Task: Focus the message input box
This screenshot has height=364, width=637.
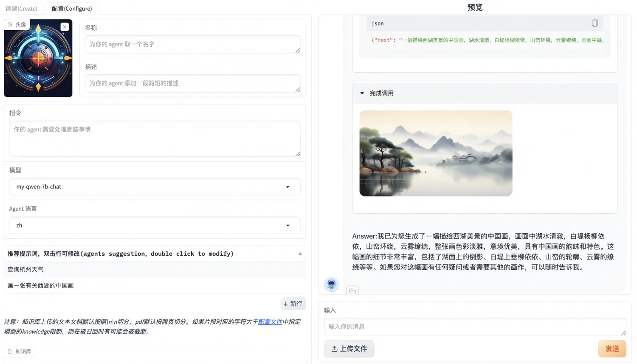Action: coord(475,327)
